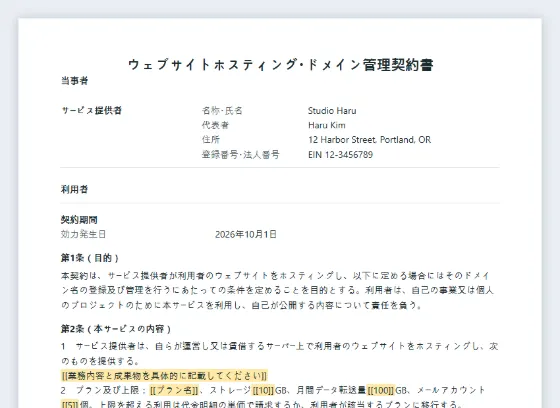Click the 名称・氏名 field label
Screen dimensions: 560x408
click(x=222, y=110)
